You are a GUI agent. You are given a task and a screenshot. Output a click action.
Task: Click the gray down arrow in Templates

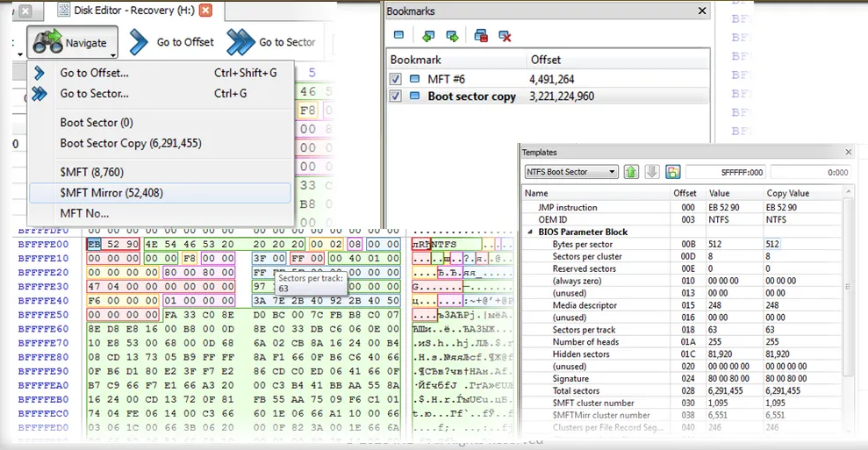(652, 172)
